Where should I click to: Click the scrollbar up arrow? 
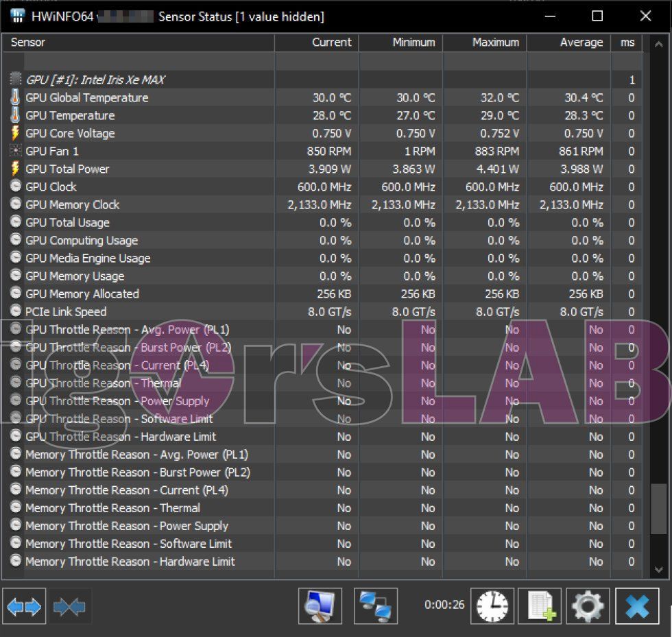(659, 44)
